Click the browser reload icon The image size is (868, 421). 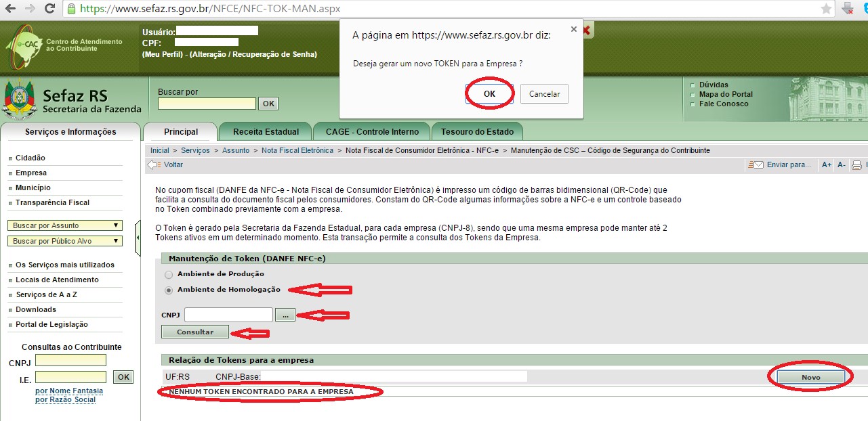click(x=49, y=9)
